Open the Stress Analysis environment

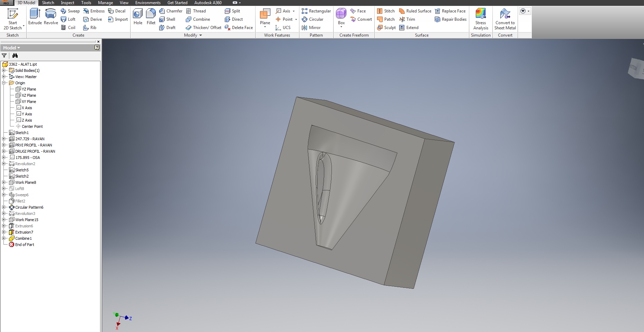[x=481, y=19]
